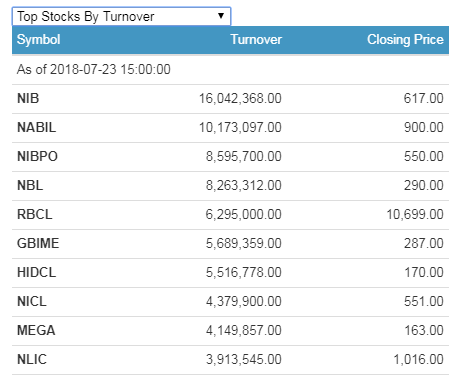The image size is (458, 375).
Task: Click turnover value 6,295,000.00
Action: tap(244, 214)
